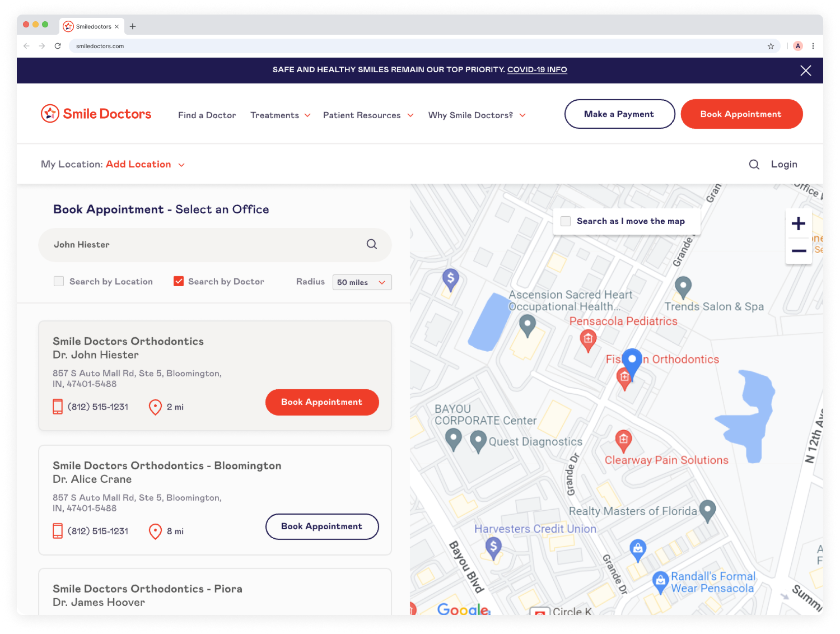840x634 pixels.
Task: Click the Quest Diagnostics map pin
Action: pyautogui.click(x=478, y=442)
